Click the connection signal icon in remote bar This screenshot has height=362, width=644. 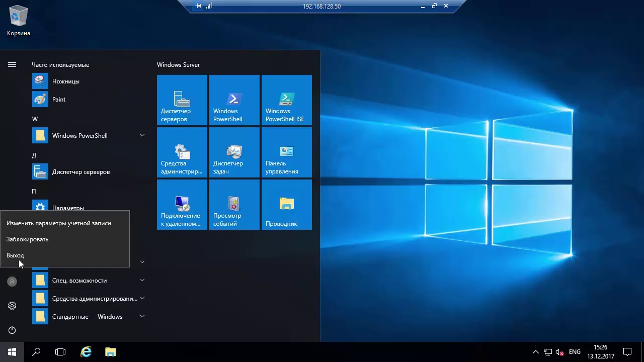[x=209, y=6]
